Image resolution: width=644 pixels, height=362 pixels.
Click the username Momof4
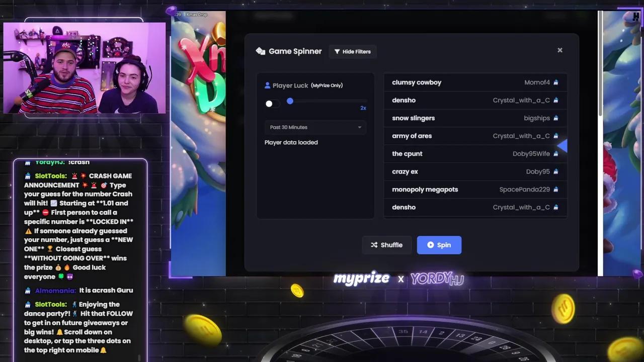537,82
